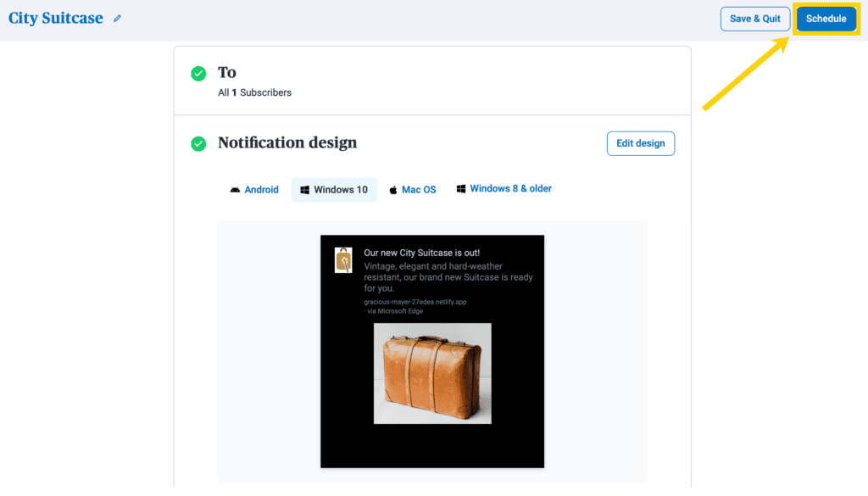Click the Schedule button

pyautogui.click(x=826, y=19)
